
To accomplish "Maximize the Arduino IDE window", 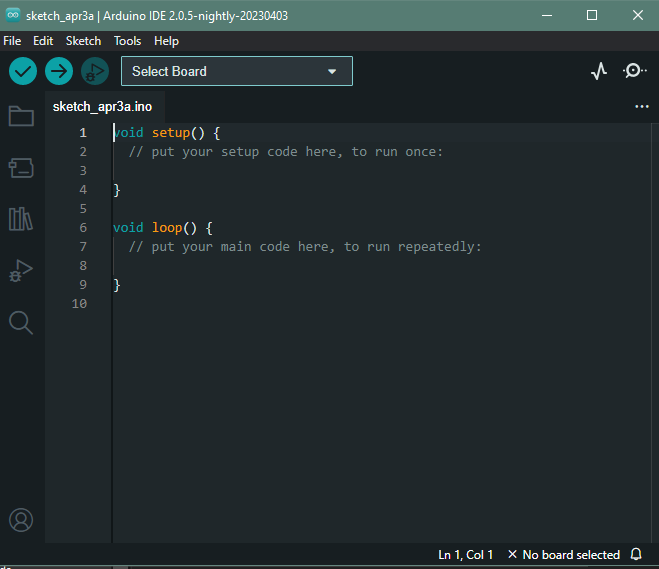I will coord(592,16).
